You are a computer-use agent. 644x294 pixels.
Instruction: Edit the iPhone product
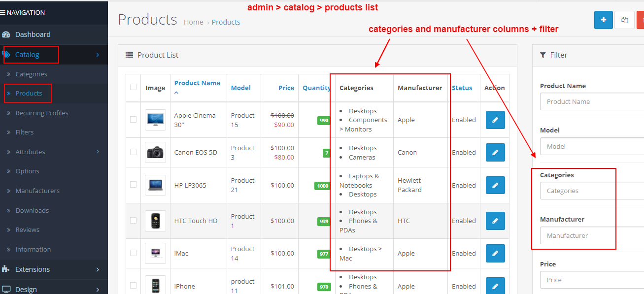tap(495, 286)
